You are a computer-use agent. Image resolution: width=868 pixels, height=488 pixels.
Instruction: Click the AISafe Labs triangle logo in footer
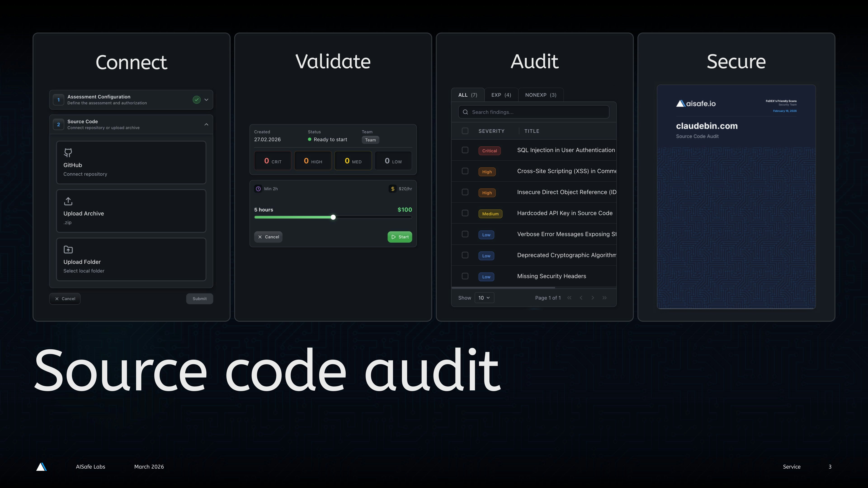point(41,467)
